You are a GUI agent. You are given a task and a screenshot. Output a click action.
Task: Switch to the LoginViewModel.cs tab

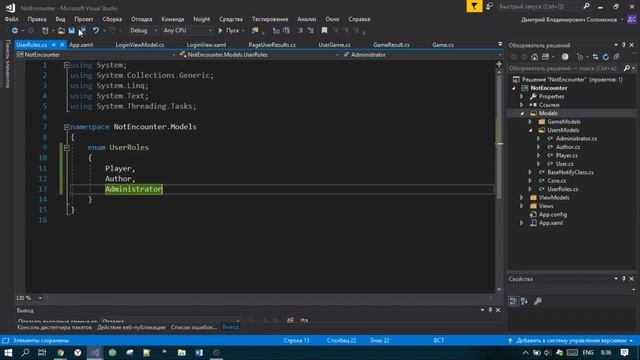coord(140,45)
